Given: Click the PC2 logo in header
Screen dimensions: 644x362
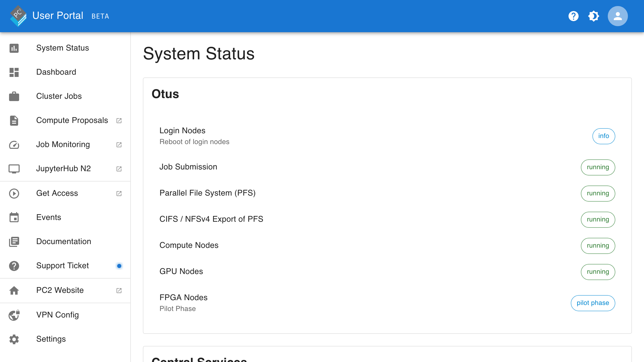Looking at the screenshot, I should (18, 16).
